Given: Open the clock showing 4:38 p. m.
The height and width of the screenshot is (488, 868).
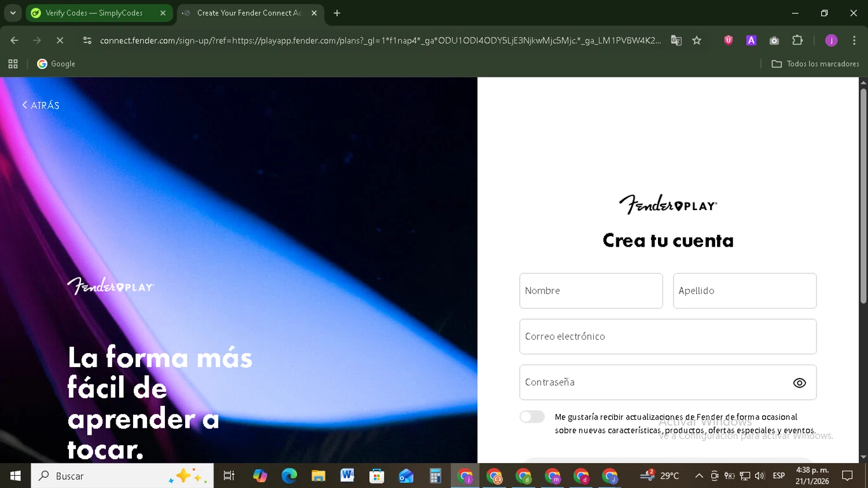Looking at the screenshot, I should pos(812,476).
